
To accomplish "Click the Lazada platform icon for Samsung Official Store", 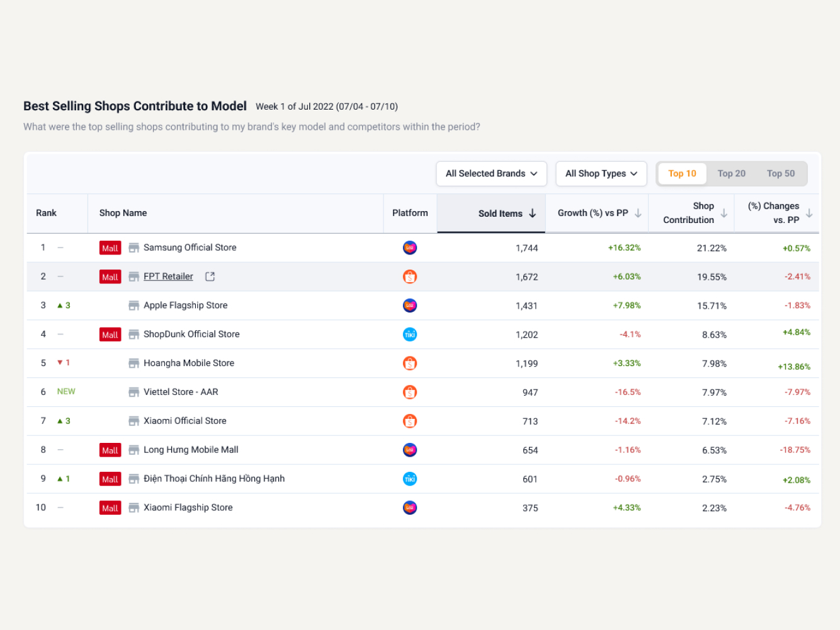I will coord(410,248).
